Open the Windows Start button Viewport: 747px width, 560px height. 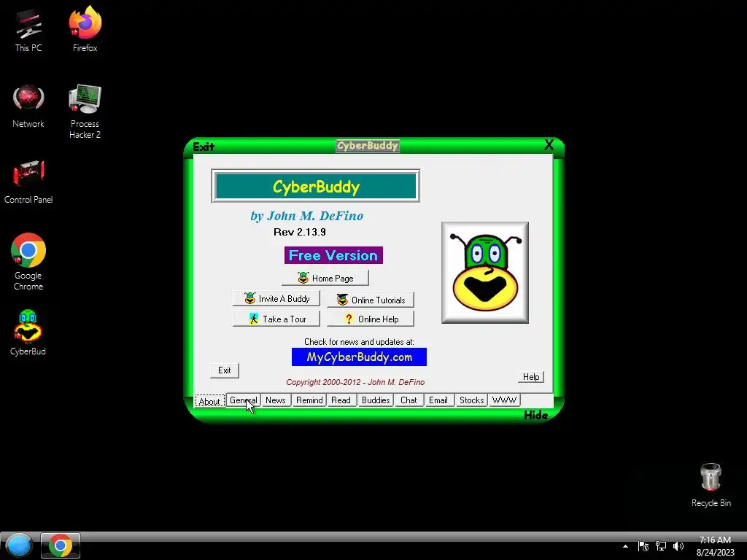(18, 545)
